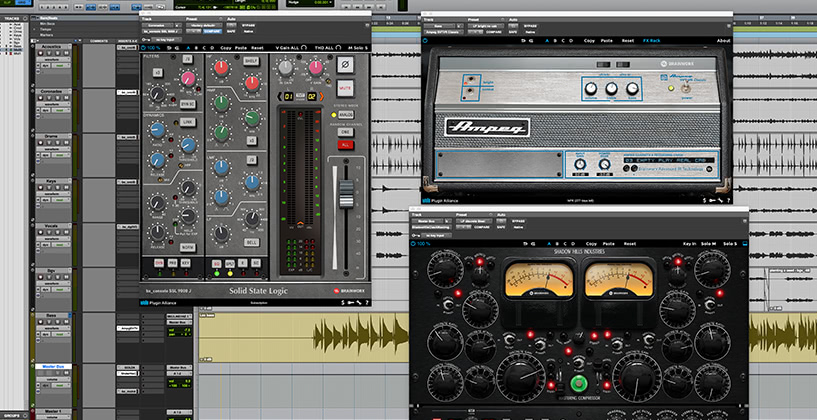This screenshot has height=420, width=817.
Task: Click the pink filter knob in SSL Filters
Action: [x=188, y=79]
